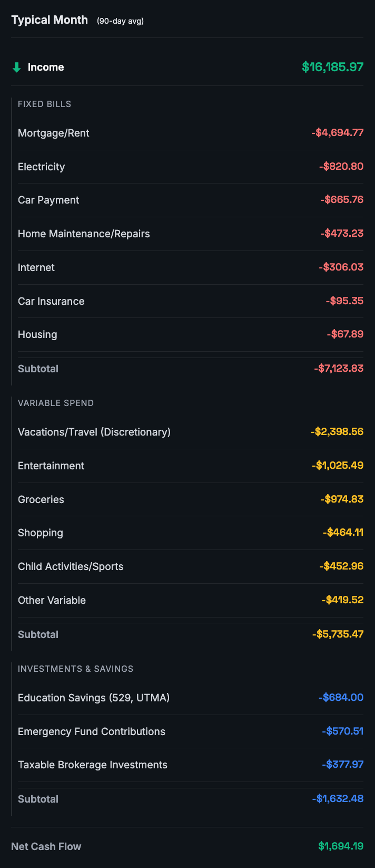
Task: Select the Car Insurance row
Action: (51, 301)
